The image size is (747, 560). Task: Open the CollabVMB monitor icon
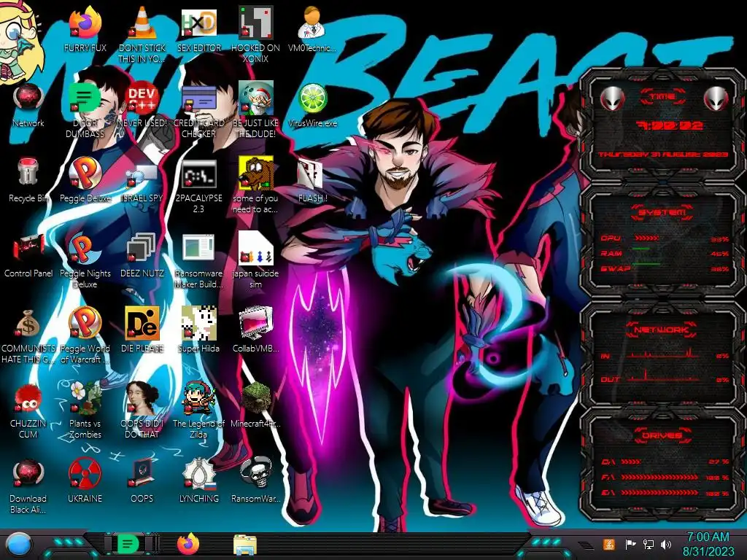(255, 323)
